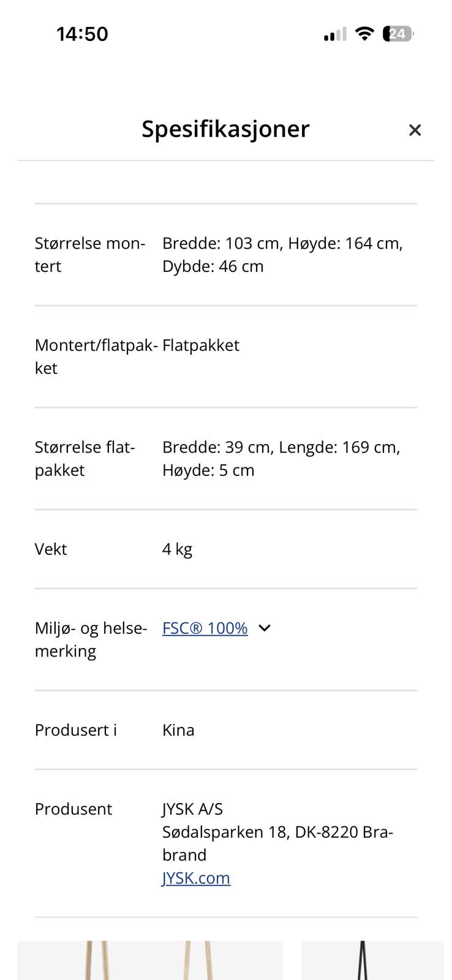Select the Spesifikasjoner heading

coord(225,129)
